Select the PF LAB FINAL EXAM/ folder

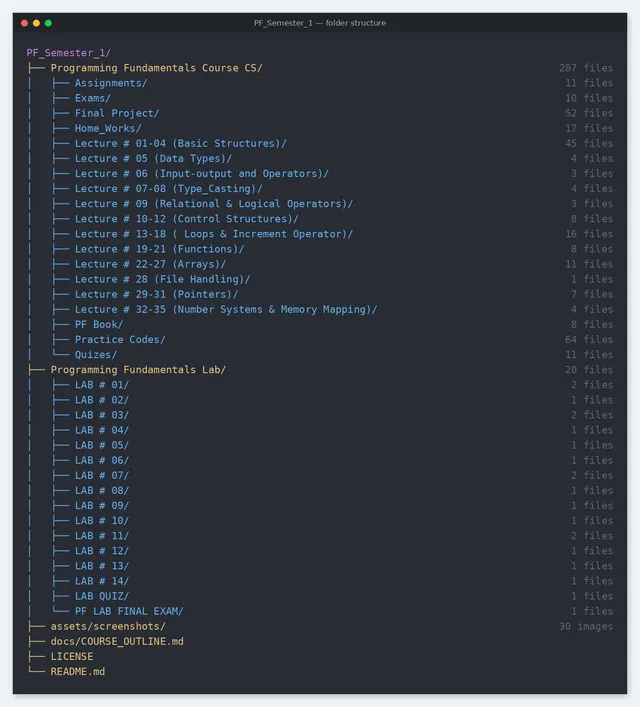pos(129,611)
